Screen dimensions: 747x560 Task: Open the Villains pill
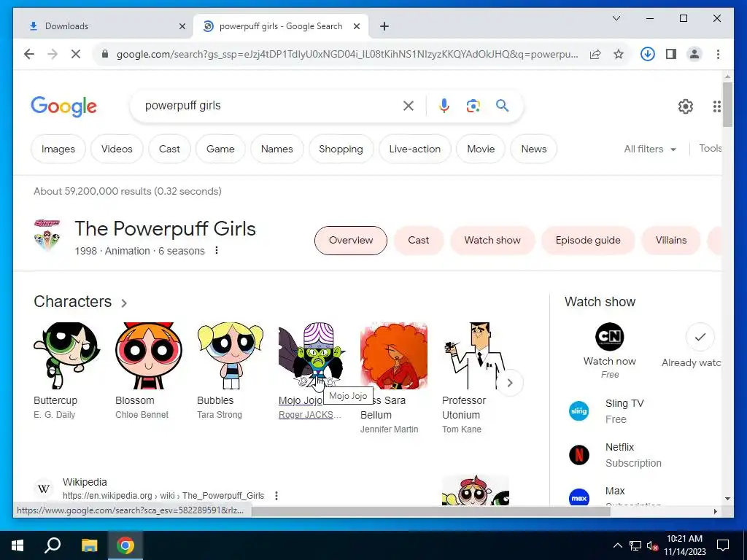tap(671, 241)
